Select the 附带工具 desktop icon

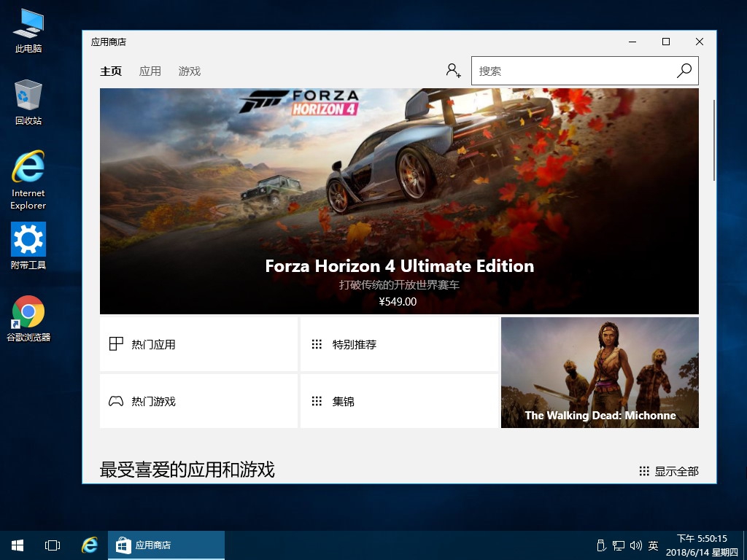tap(28, 246)
